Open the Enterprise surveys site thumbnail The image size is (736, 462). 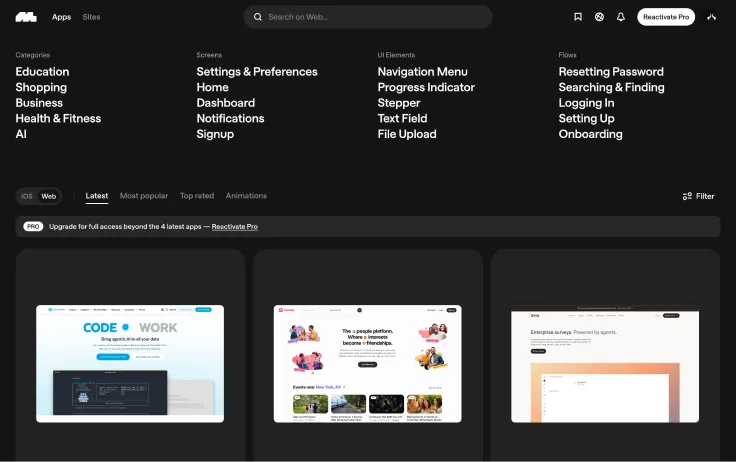coord(605,364)
